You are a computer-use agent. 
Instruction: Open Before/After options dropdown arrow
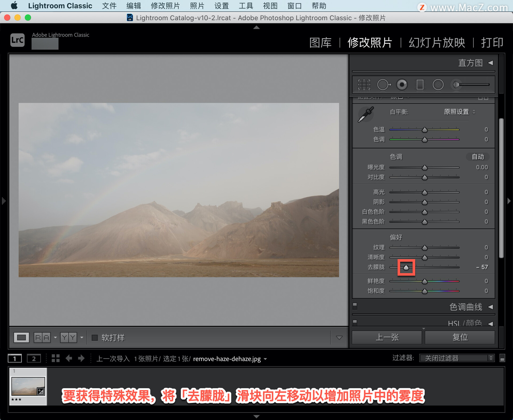(x=82, y=337)
